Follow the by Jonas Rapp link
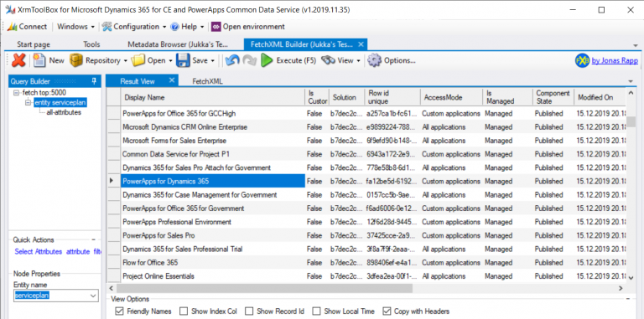The width and height of the screenshot is (644, 319). coord(615,60)
